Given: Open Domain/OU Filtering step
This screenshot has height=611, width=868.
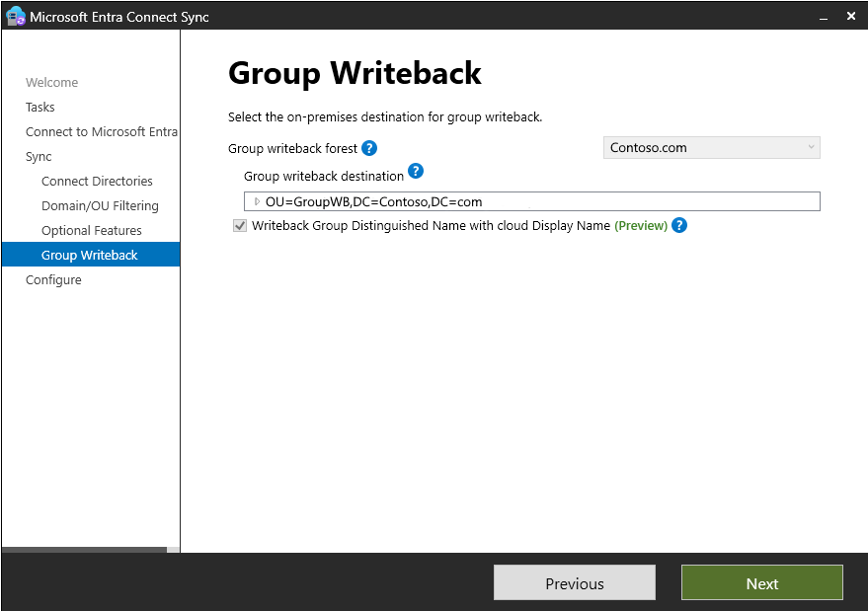Looking at the screenshot, I should [100, 206].
